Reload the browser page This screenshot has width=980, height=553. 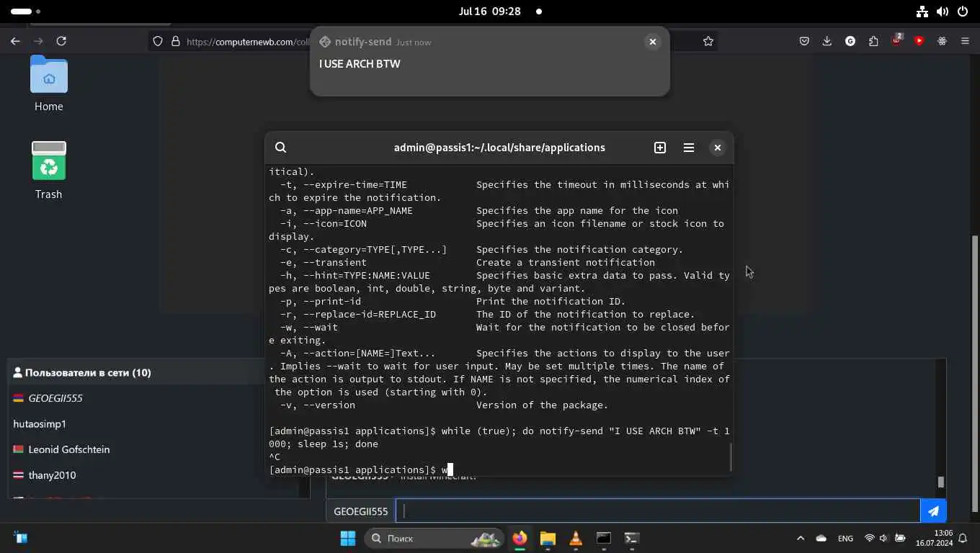(x=61, y=41)
